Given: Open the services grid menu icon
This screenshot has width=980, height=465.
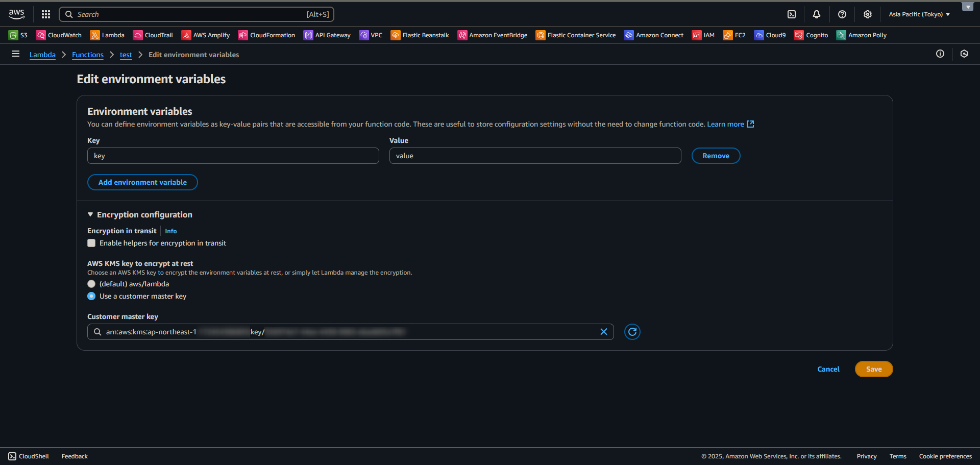Looking at the screenshot, I should (46, 14).
